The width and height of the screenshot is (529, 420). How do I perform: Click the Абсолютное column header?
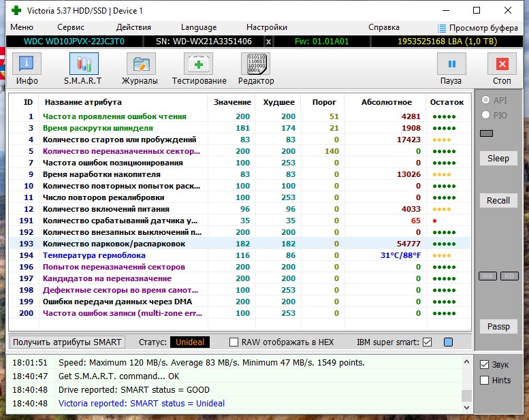[387, 102]
